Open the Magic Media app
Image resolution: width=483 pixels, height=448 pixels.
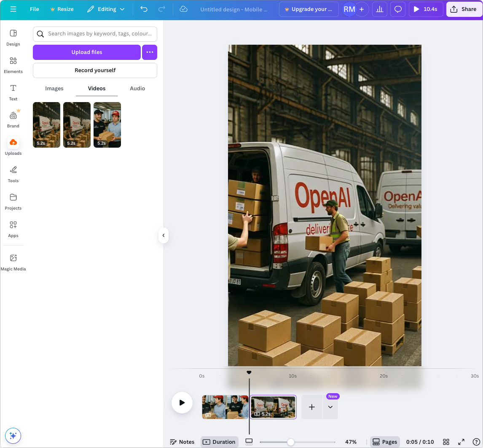coord(13,262)
